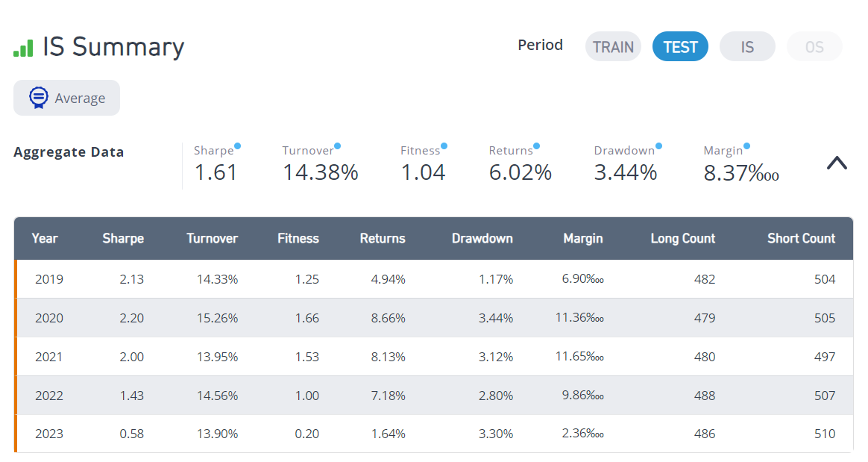Click the Year column header
868x462 pixels.
point(44,238)
